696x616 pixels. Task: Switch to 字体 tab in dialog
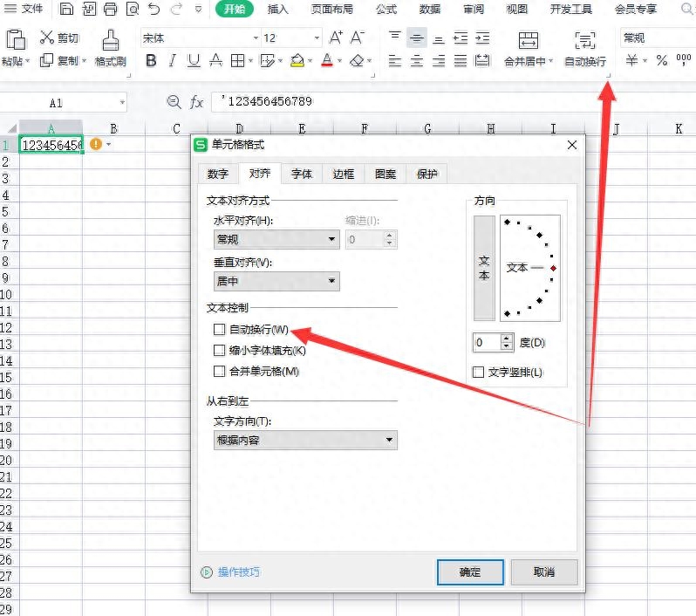tap(302, 174)
